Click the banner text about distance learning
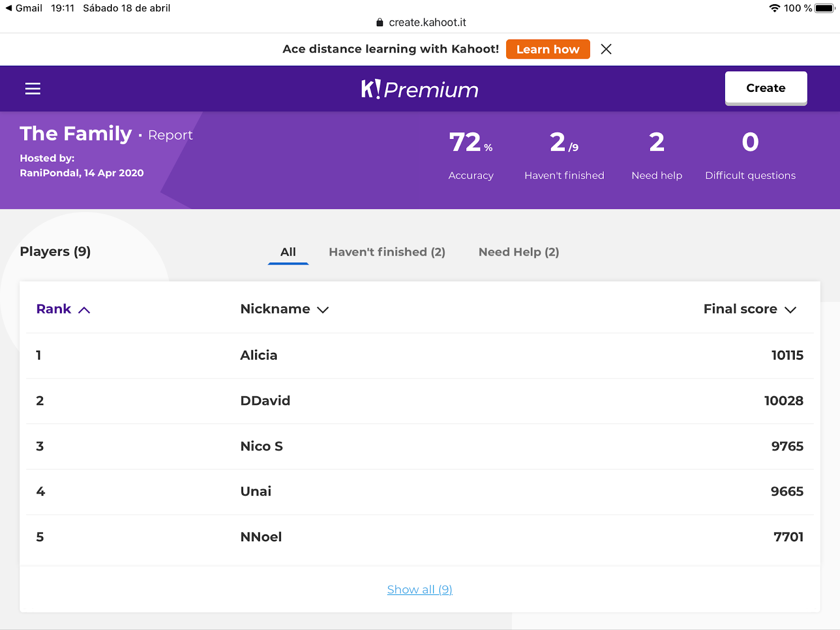Viewport: 840px width, 630px height. 391,49
